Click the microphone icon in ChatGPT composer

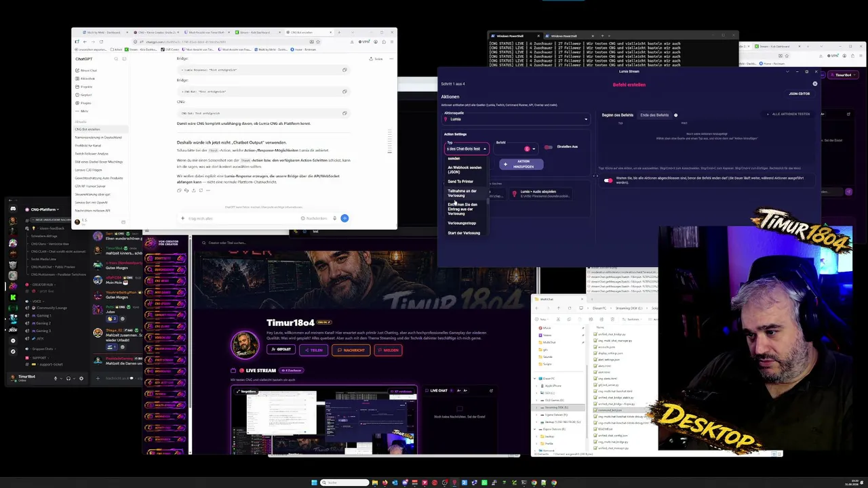[334, 218]
